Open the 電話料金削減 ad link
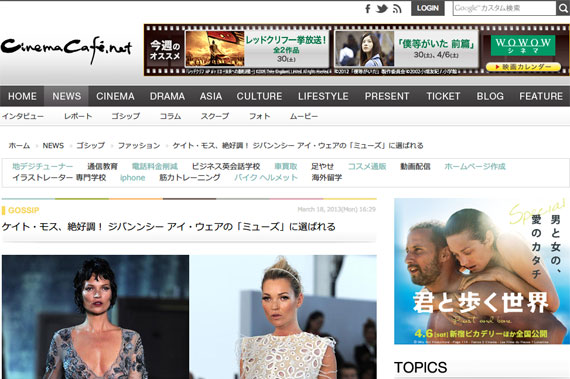 [154, 166]
